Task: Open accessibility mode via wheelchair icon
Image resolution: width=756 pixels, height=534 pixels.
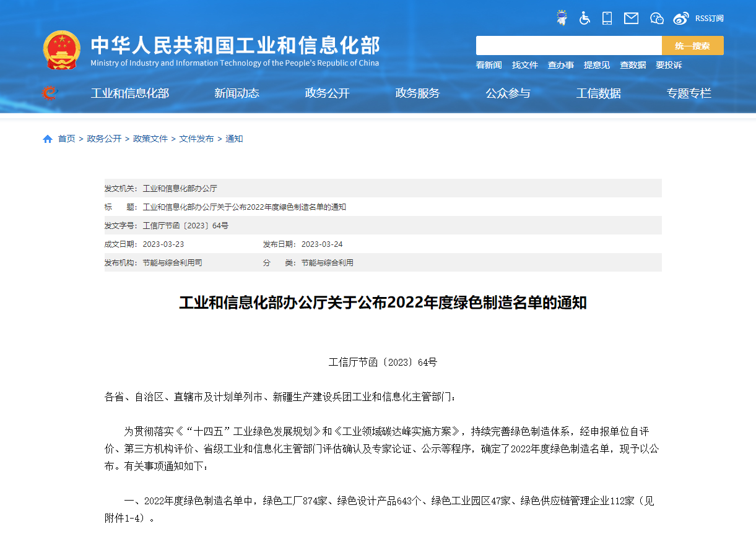Action: (584, 18)
